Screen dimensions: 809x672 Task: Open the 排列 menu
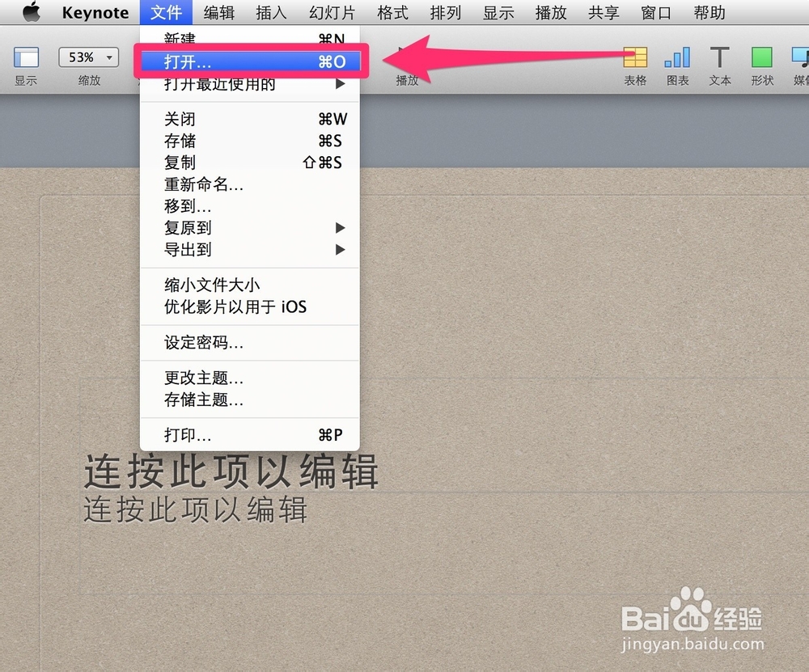445,12
